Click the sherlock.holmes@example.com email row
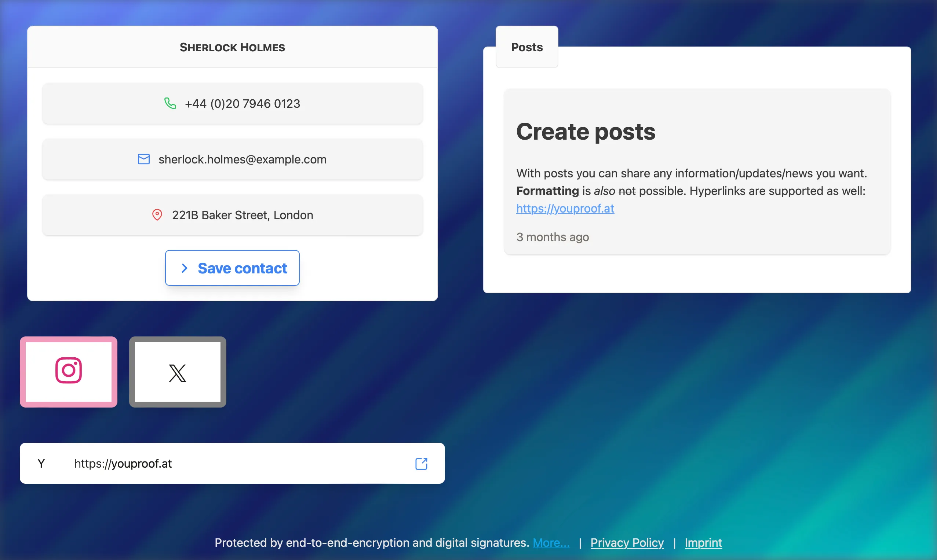 pyautogui.click(x=243, y=159)
